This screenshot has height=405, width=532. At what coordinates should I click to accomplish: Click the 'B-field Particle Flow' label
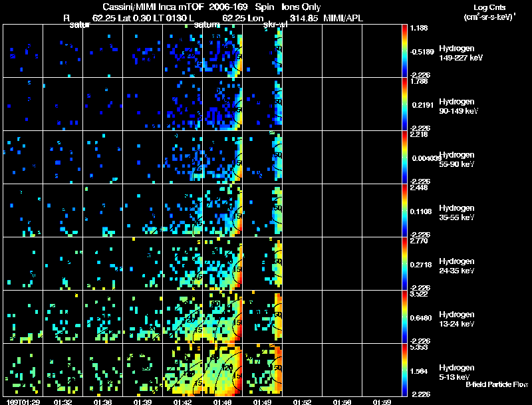pos(497,384)
